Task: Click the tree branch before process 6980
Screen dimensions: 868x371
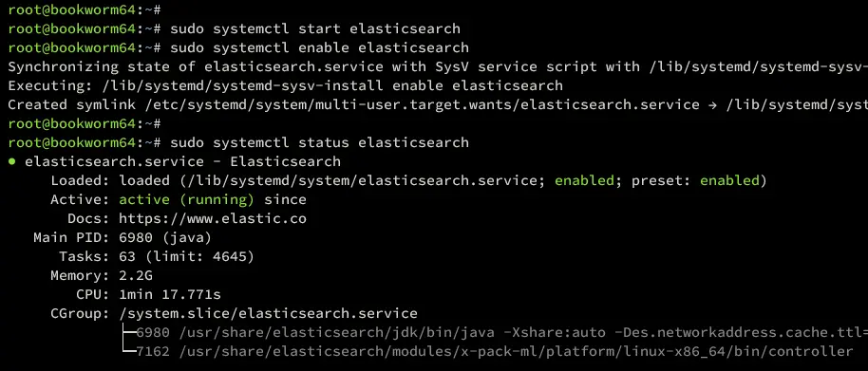Action: (x=128, y=332)
